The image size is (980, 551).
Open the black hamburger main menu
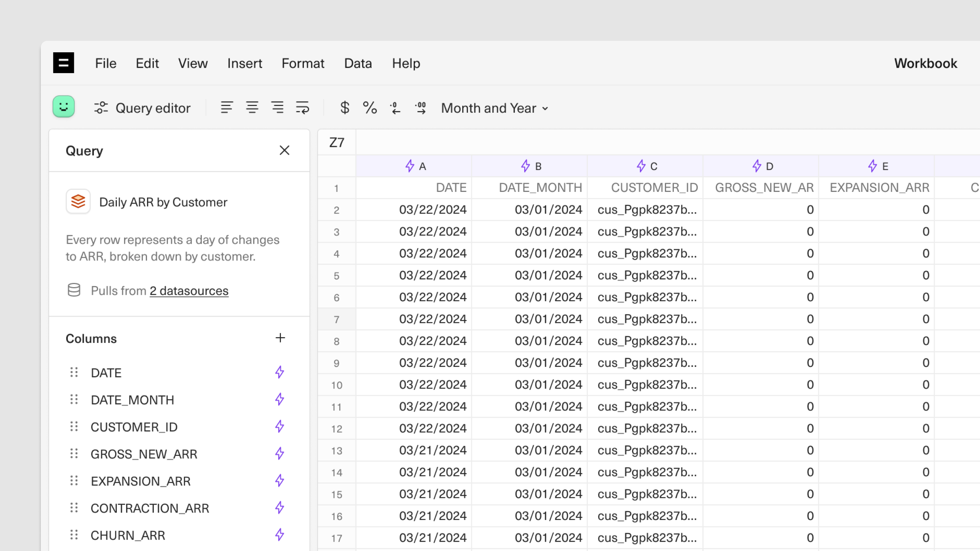[64, 63]
